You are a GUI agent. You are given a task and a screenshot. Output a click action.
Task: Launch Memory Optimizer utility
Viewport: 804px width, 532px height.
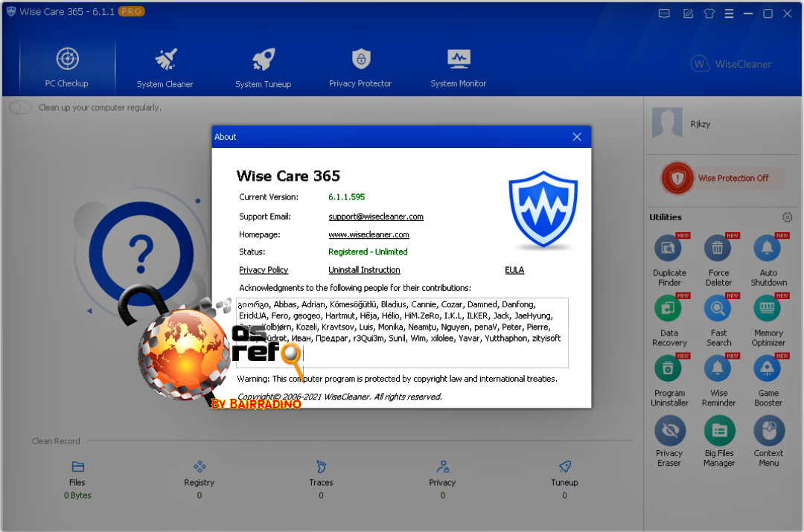click(x=768, y=320)
